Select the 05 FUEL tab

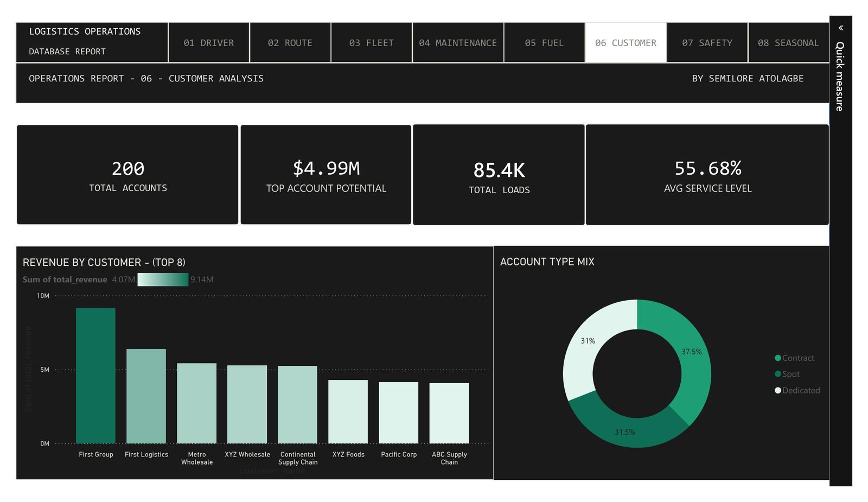click(x=544, y=43)
